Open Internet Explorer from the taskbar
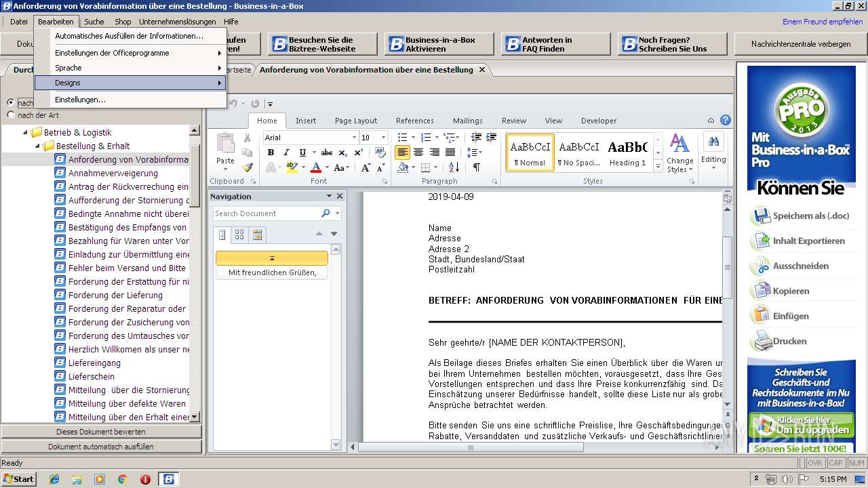Image resolution: width=868 pixels, height=488 pixels. [54, 479]
